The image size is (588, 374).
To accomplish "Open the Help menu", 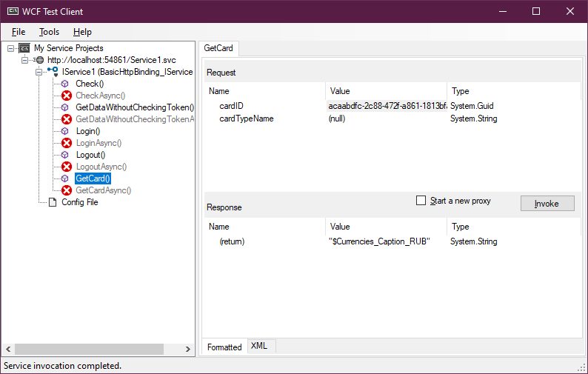I will pyautogui.click(x=82, y=32).
